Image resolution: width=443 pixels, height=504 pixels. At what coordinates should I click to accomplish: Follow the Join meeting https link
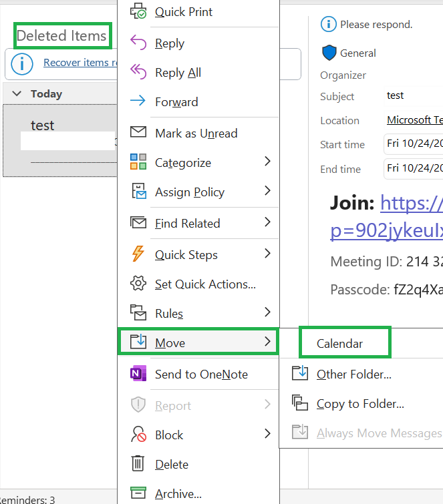click(412, 203)
